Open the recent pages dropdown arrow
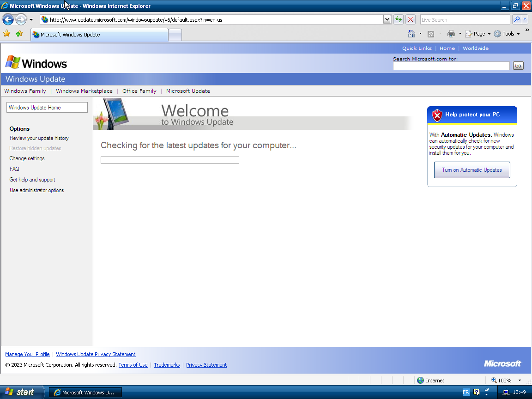Image resolution: width=532 pixels, height=399 pixels. point(31,20)
